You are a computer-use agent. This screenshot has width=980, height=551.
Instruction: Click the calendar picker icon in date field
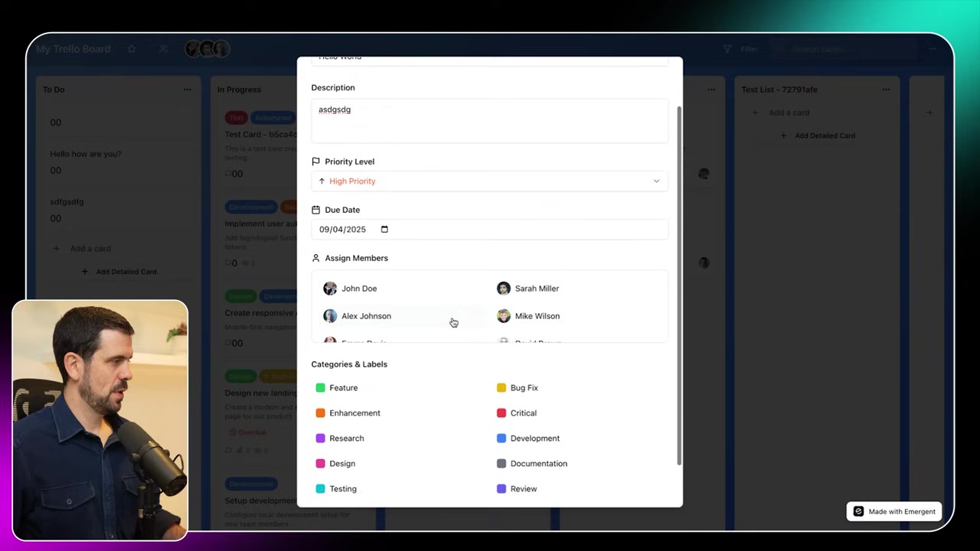pyautogui.click(x=384, y=230)
